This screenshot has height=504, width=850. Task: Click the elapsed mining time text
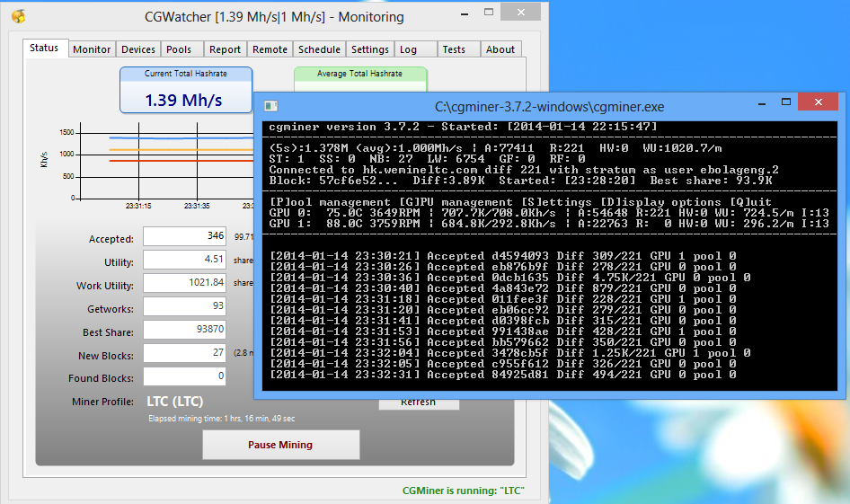pos(222,419)
